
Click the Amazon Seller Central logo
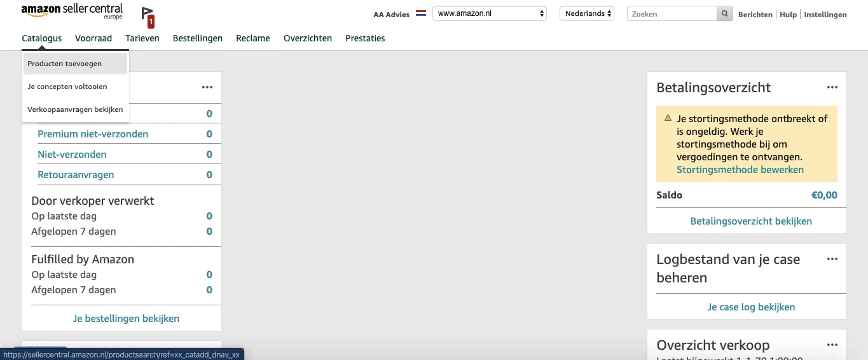click(72, 11)
